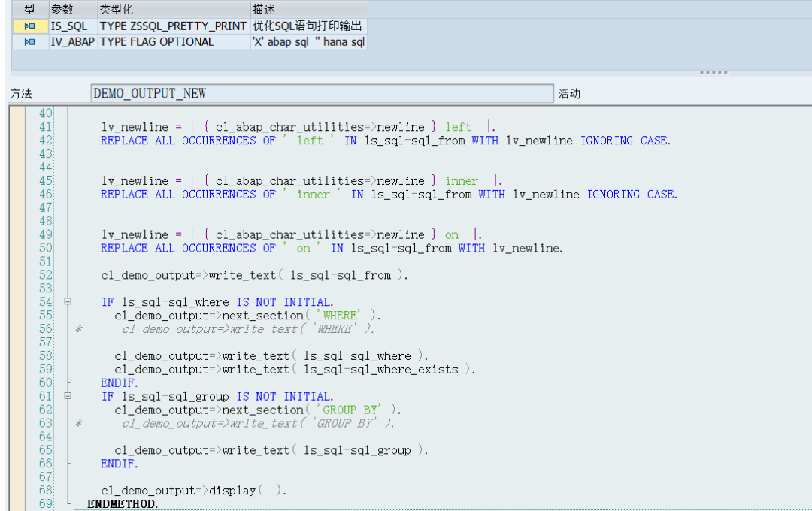812x511 pixels.
Task: Click the 类型化 column header
Action: click(174, 9)
